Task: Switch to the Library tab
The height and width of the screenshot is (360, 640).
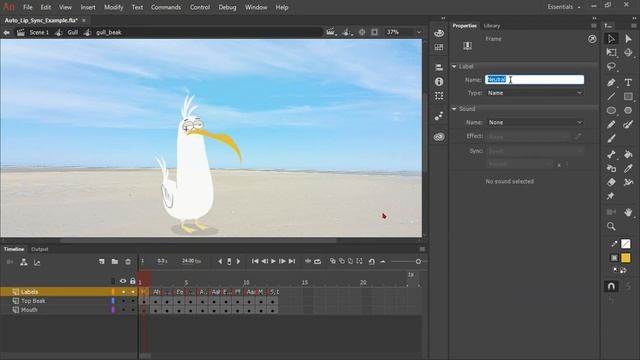Action: pyautogui.click(x=492, y=26)
